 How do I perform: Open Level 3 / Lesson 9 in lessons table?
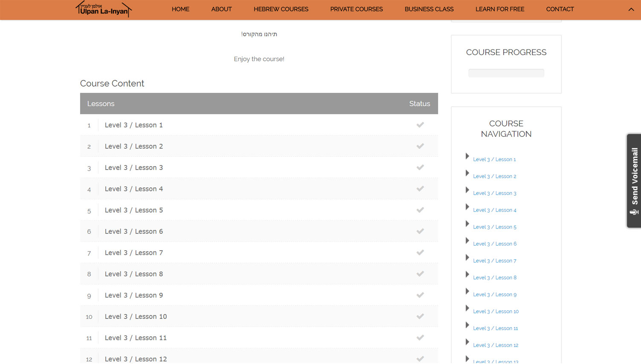click(133, 295)
